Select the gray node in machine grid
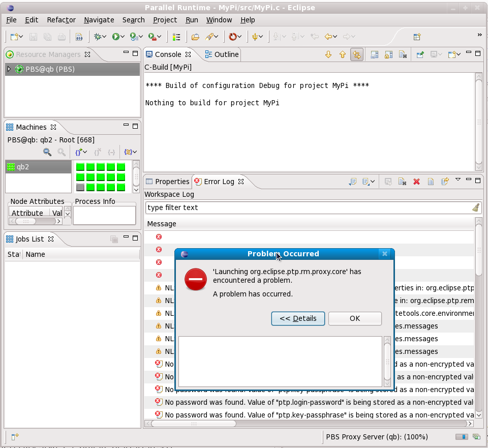 (x=80, y=187)
